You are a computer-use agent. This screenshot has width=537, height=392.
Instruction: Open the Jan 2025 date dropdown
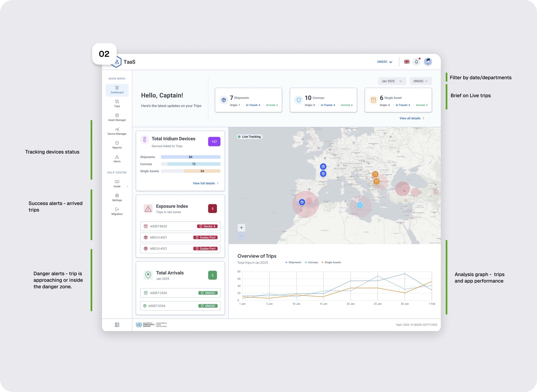tap(392, 81)
